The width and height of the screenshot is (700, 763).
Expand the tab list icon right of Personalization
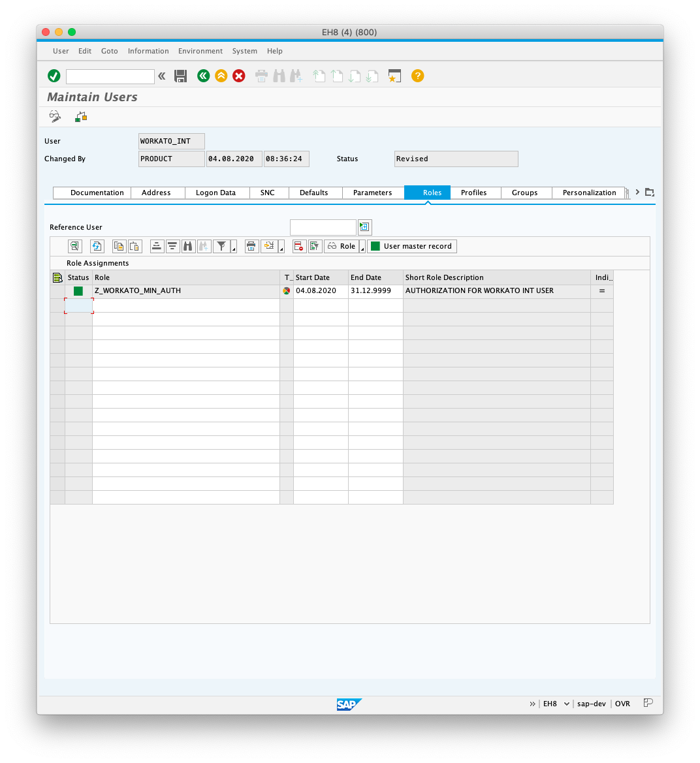[x=649, y=193]
